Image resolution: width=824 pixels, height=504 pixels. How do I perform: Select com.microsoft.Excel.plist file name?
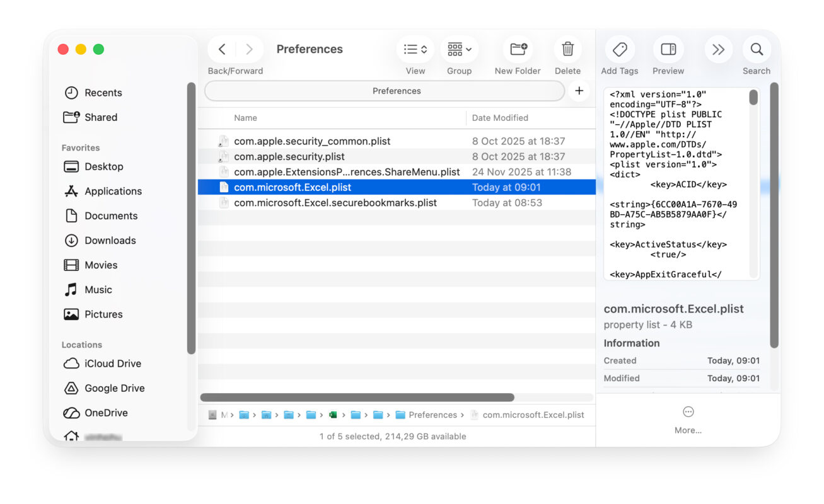[x=293, y=187]
